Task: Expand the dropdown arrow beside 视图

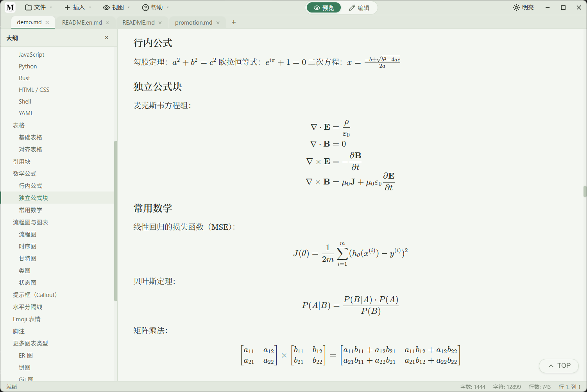Action: pos(129,7)
